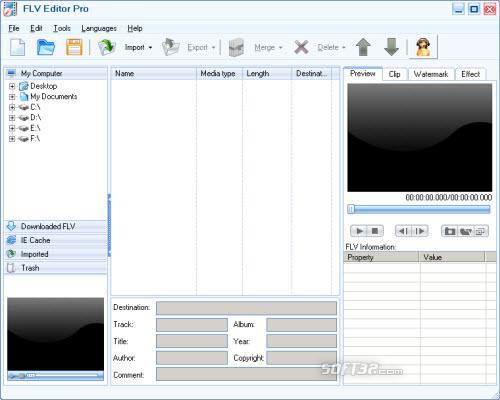Image resolution: width=500 pixels, height=400 pixels.
Task: Click the Title input field
Action: [x=192, y=341]
